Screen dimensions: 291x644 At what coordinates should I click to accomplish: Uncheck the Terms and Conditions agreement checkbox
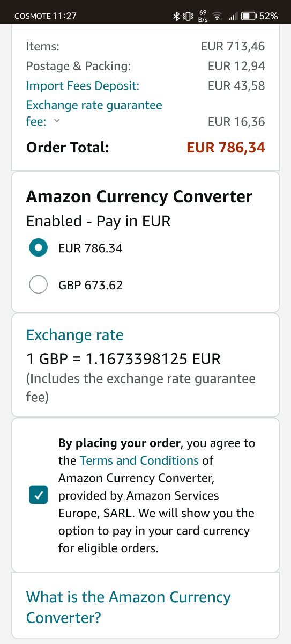click(38, 495)
